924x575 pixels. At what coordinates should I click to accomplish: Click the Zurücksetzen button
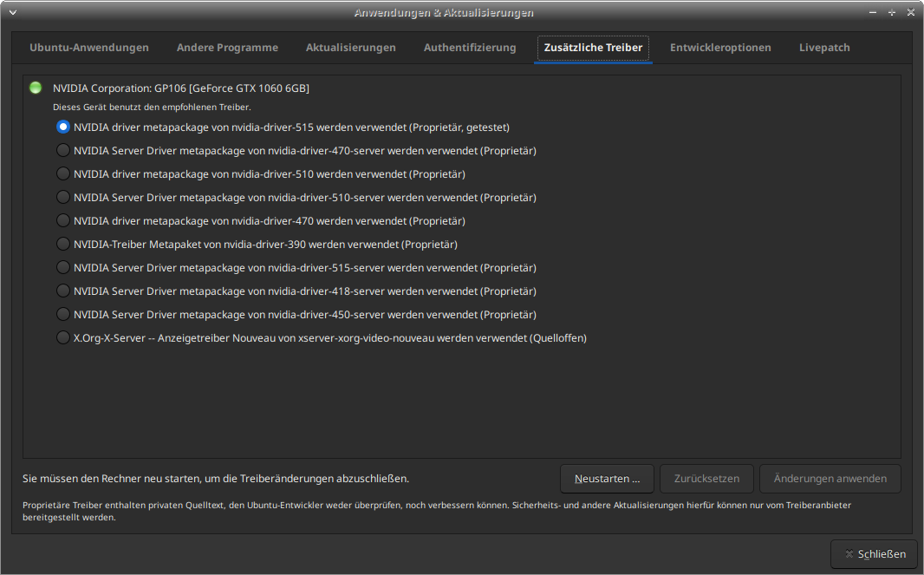tap(706, 479)
